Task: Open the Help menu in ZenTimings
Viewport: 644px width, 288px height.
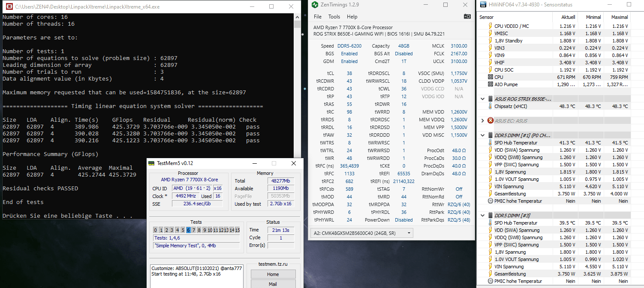Action: point(352,17)
